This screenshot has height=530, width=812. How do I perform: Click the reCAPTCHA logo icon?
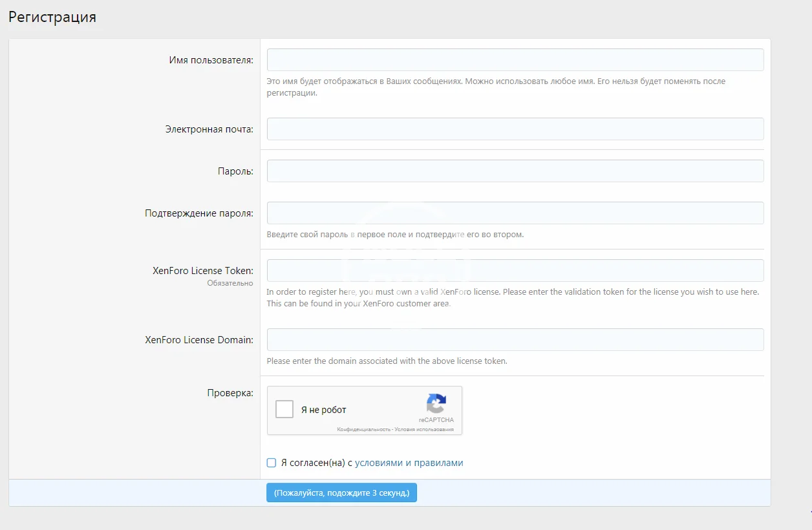click(436, 404)
